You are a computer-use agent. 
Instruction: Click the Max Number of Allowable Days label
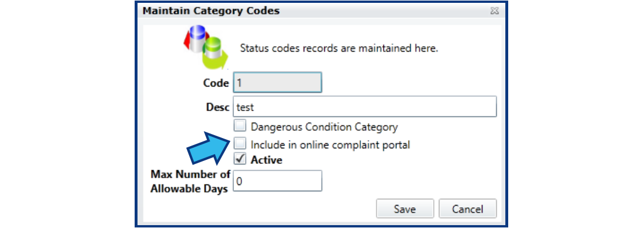pyautogui.click(x=190, y=182)
